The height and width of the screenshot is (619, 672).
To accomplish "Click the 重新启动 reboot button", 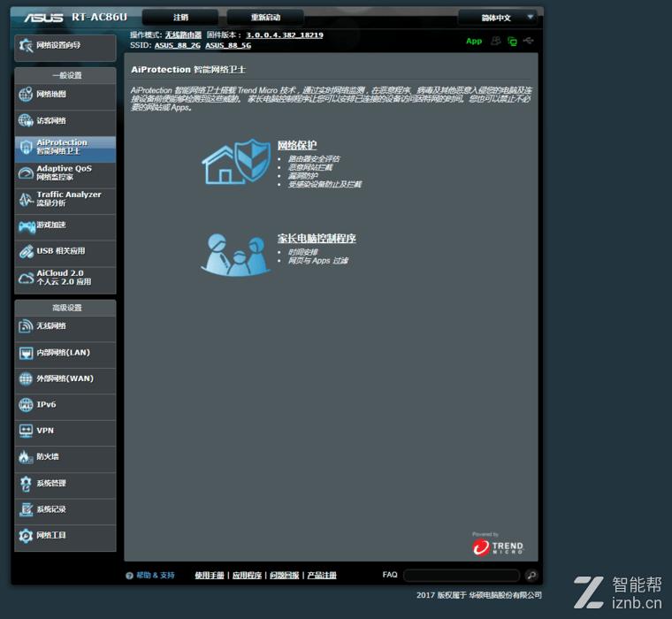I will coord(265,18).
